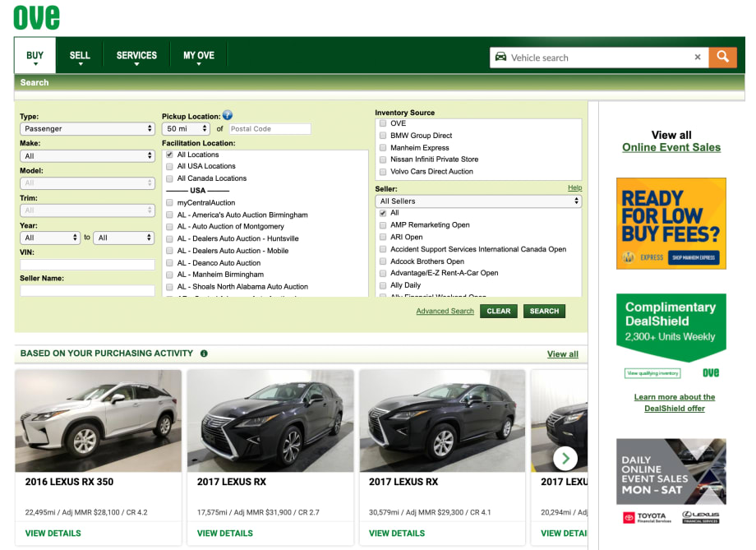Click the Postal Code field

click(x=270, y=129)
